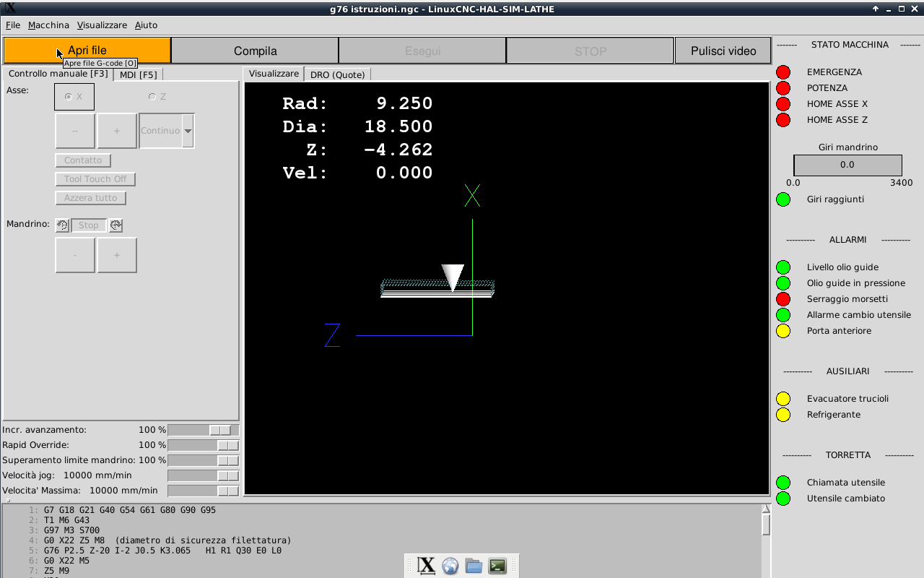Switch to the DRO (Quote) tab
This screenshot has height=578, width=924.
[337, 74]
